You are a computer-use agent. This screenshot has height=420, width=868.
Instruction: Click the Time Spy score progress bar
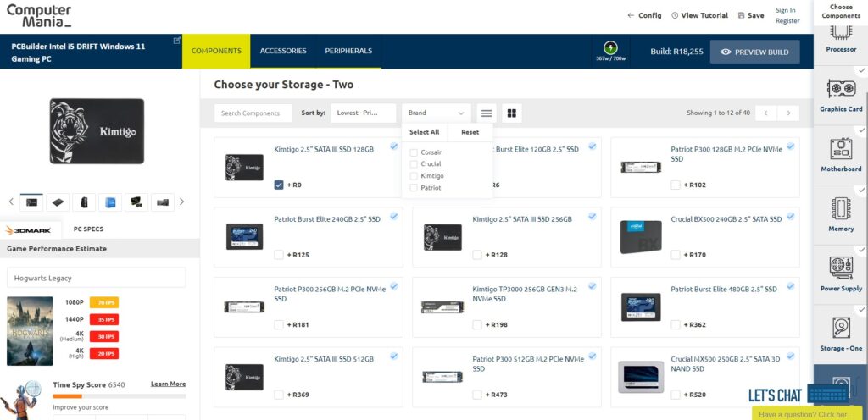pos(119,396)
